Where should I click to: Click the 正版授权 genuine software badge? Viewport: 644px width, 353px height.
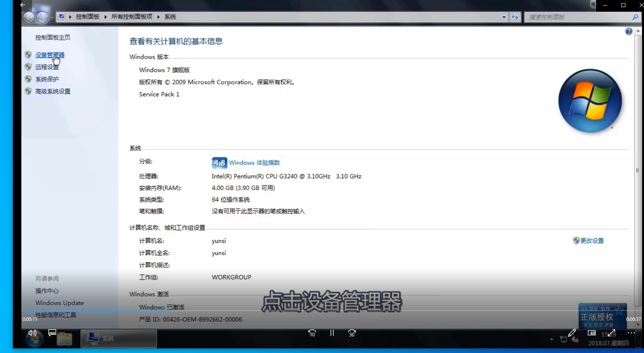602,316
